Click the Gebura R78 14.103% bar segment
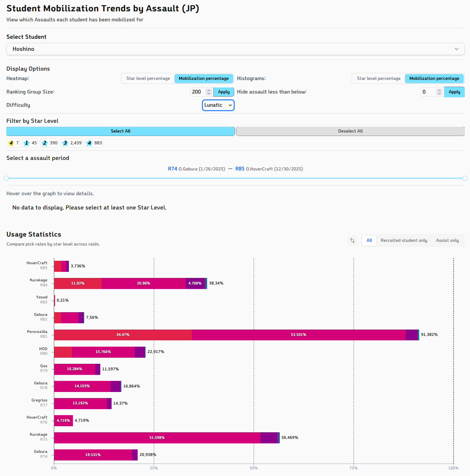Viewport: 470px width, 476px height. click(x=82, y=386)
